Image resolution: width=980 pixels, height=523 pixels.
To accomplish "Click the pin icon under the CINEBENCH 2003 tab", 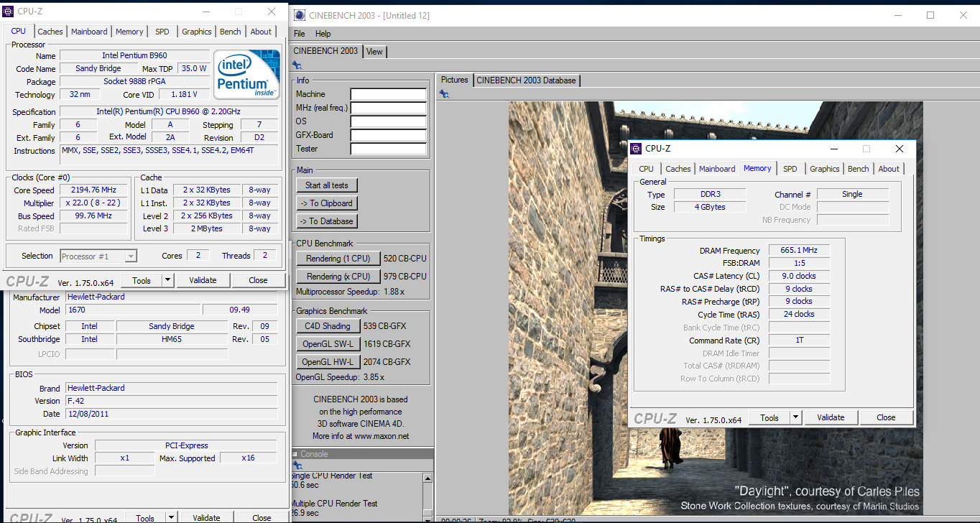I will [x=297, y=65].
